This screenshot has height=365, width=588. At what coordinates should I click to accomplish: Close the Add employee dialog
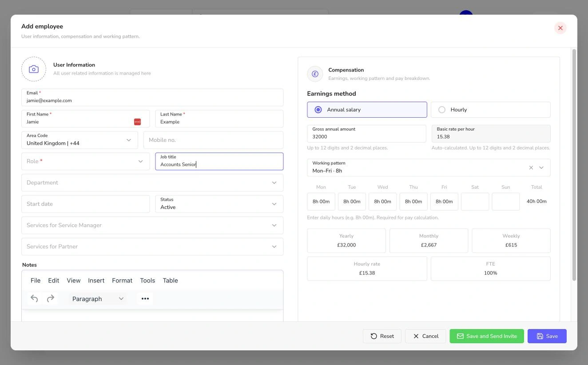point(560,28)
